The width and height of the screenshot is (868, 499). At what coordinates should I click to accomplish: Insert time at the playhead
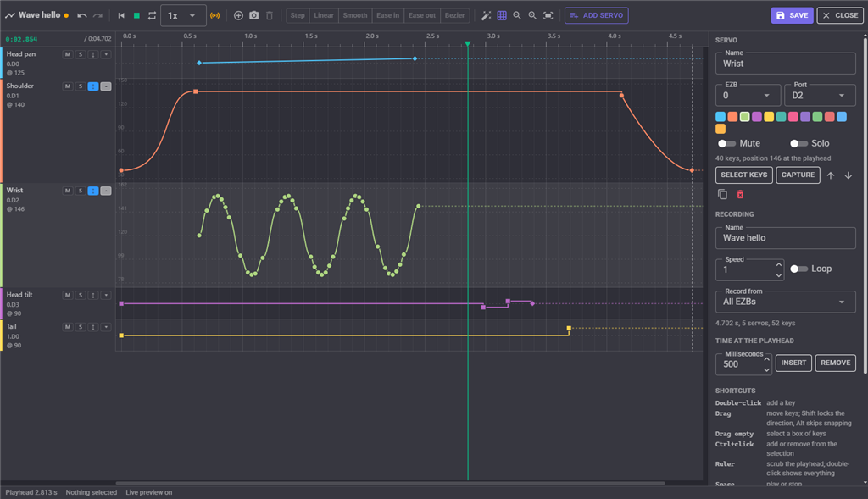tap(793, 363)
